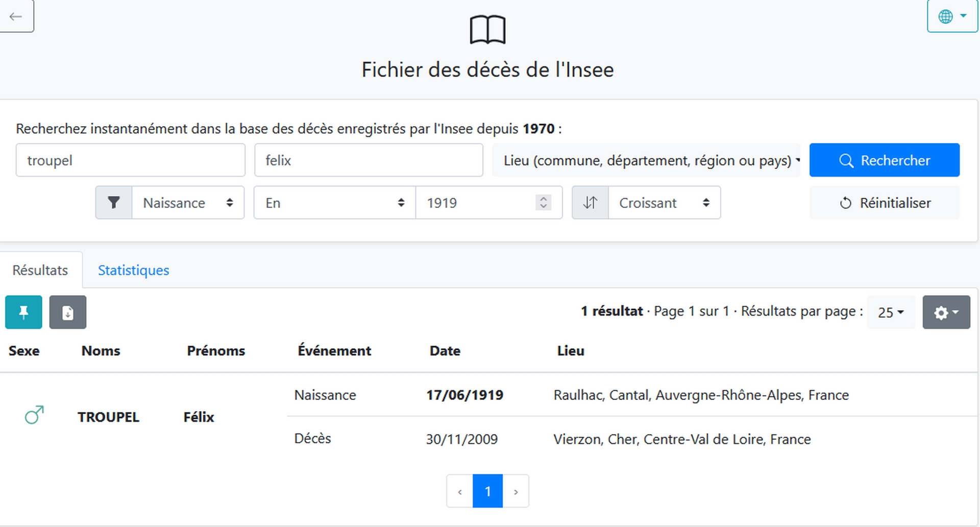
Task: Open the globe language selector
Action: (x=951, y=16)
